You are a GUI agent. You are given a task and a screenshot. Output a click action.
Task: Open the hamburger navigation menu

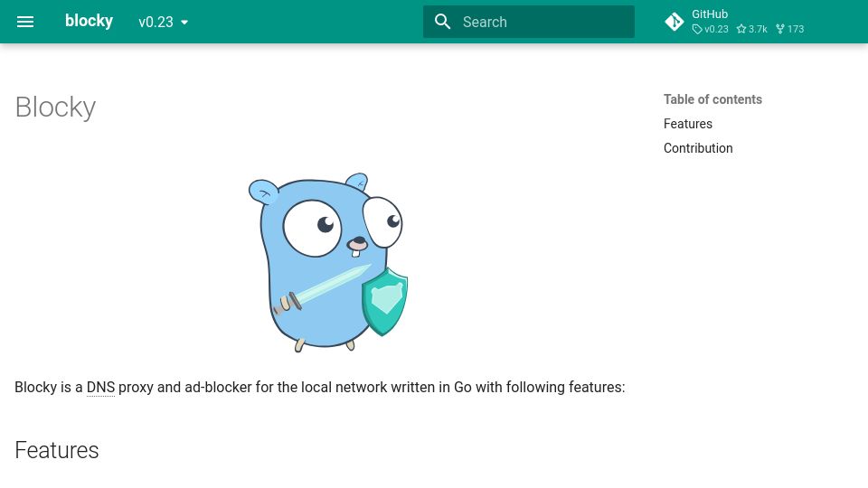pyautogui.click(x=25, y=22)
